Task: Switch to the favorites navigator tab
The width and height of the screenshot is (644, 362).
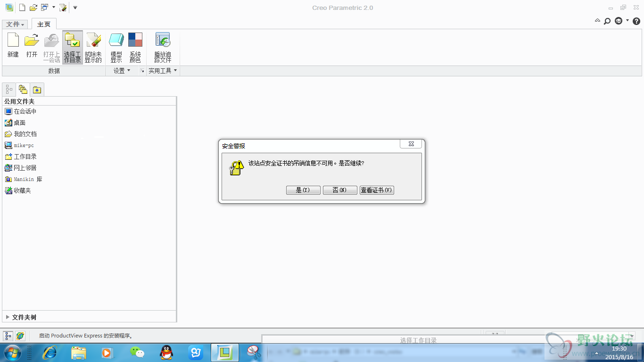Action: (x=37, y=89)
